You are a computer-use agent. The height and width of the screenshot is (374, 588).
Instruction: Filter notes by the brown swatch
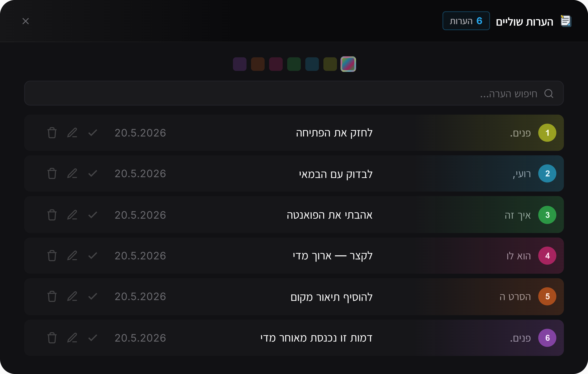tap(258, 64)
